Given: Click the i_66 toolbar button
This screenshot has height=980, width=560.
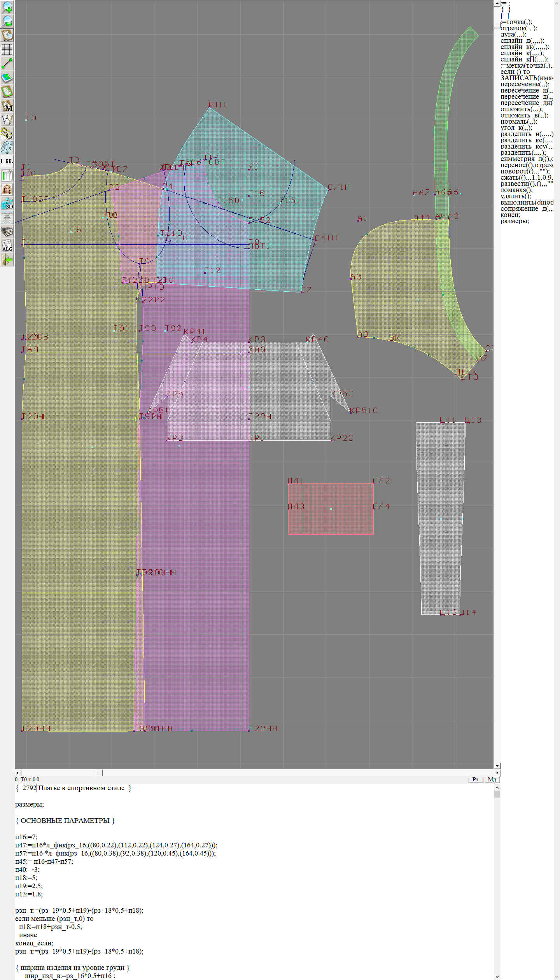Looking at the screenshot, I should coord(7,161).
